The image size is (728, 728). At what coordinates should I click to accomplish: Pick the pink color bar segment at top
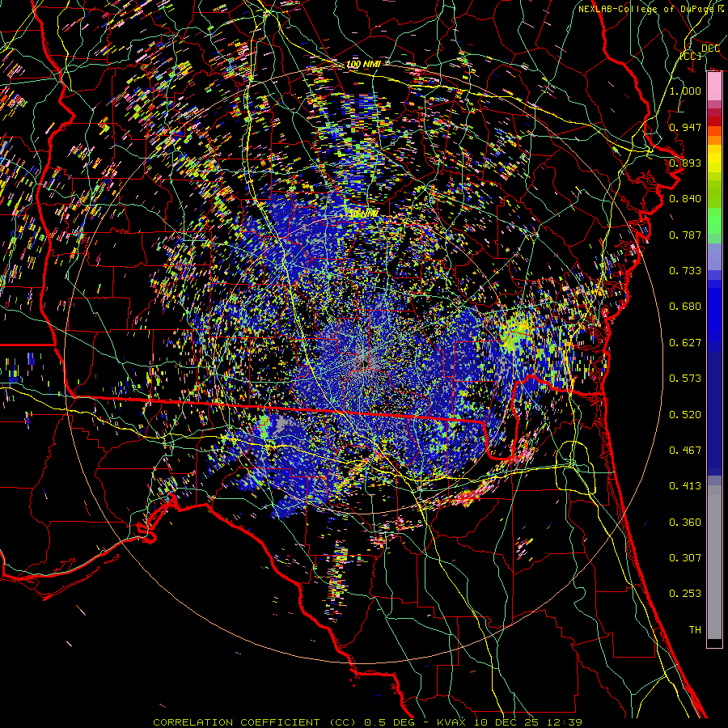click(714, 87)
